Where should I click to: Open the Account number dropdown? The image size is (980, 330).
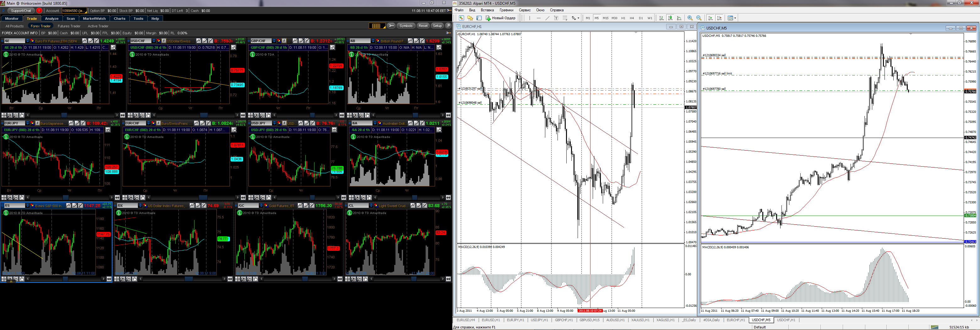click(x=74, y=11)
